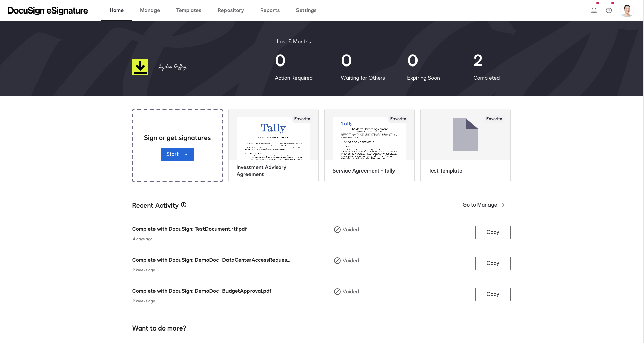Click the help question mark icon
The width and height of the screenshot is (644, 343).
(x=609, y=10)
